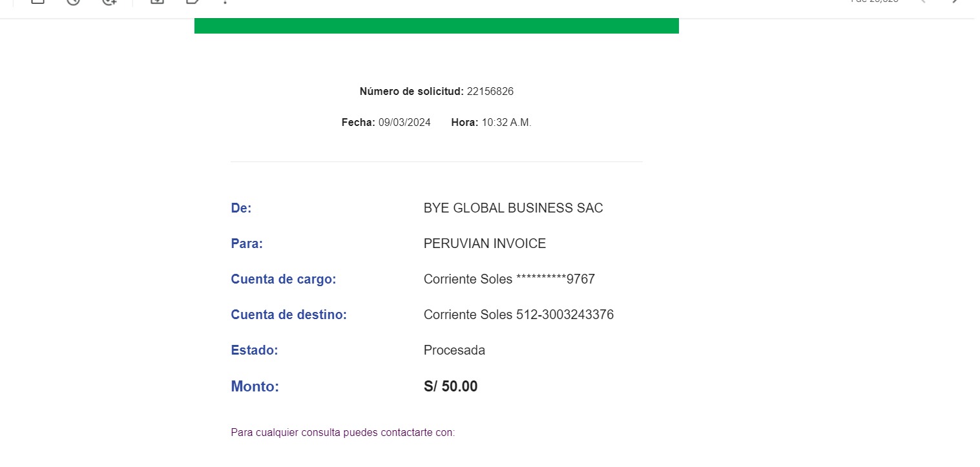Click destination account number 512-3003243376
Viewport: 980px width, 467px height.
(x=565, y=315)
